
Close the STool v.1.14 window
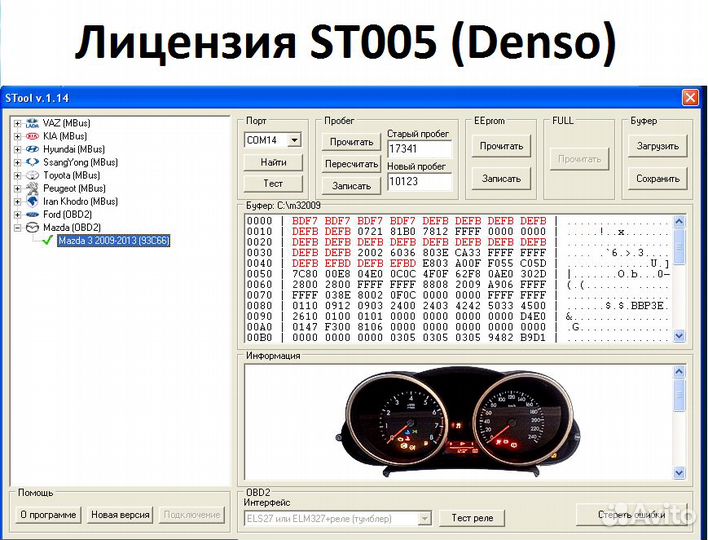pos(690,98)
